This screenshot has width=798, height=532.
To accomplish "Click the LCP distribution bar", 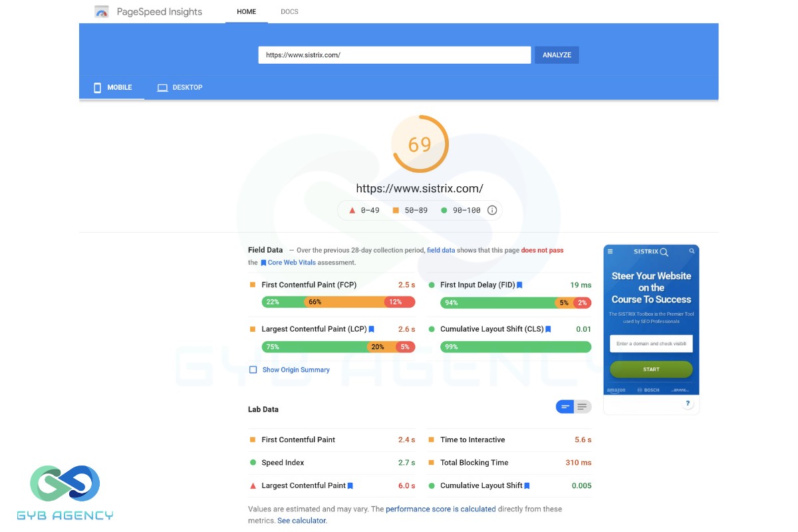I will 338,347.
